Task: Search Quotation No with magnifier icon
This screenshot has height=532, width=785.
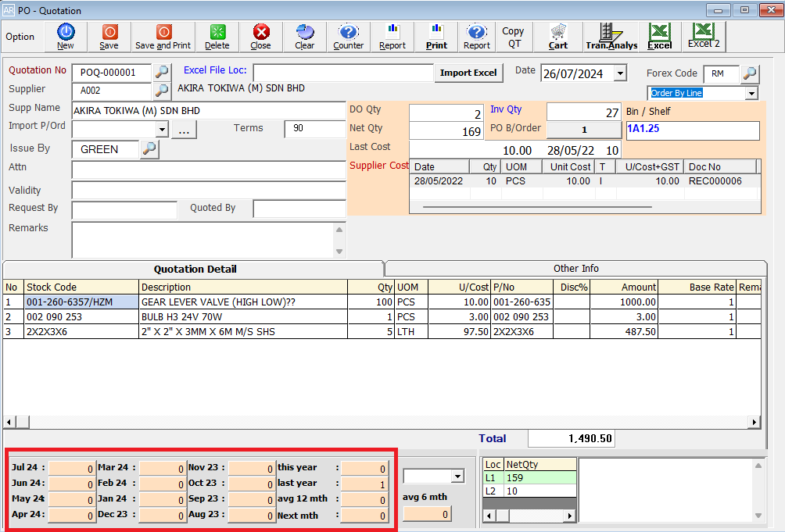Action: (162, 72)
